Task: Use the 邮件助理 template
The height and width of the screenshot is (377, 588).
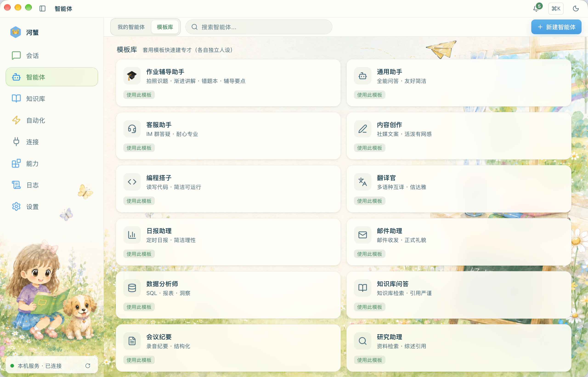Action: pyautogui.click(x=369, y=254)
